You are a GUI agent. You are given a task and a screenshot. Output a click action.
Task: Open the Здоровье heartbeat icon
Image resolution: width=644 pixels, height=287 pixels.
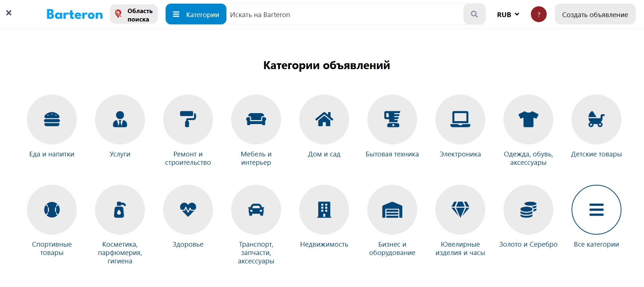click(188, 210)
